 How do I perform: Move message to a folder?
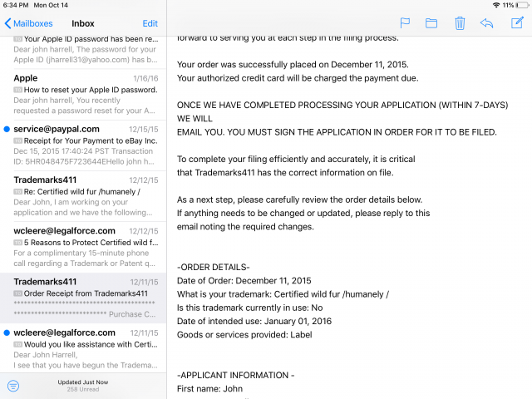click(x=431, y=23)
